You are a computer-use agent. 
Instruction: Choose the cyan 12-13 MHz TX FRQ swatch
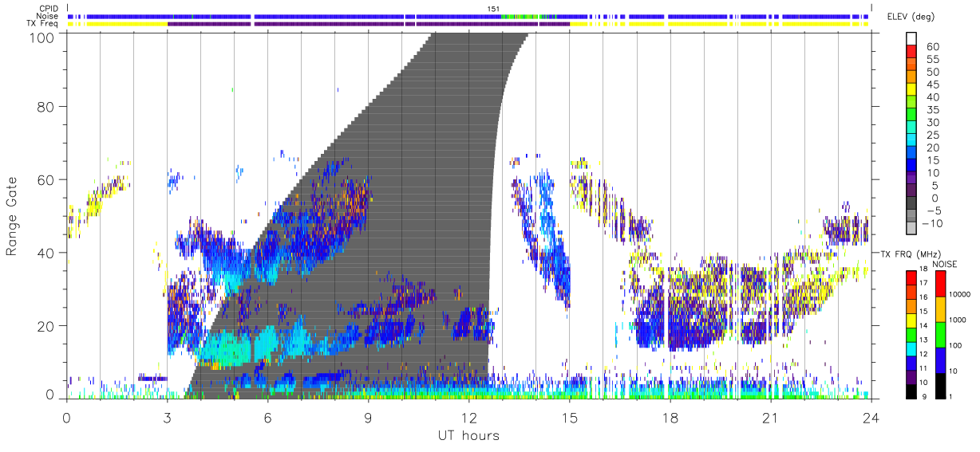point(911,349)
